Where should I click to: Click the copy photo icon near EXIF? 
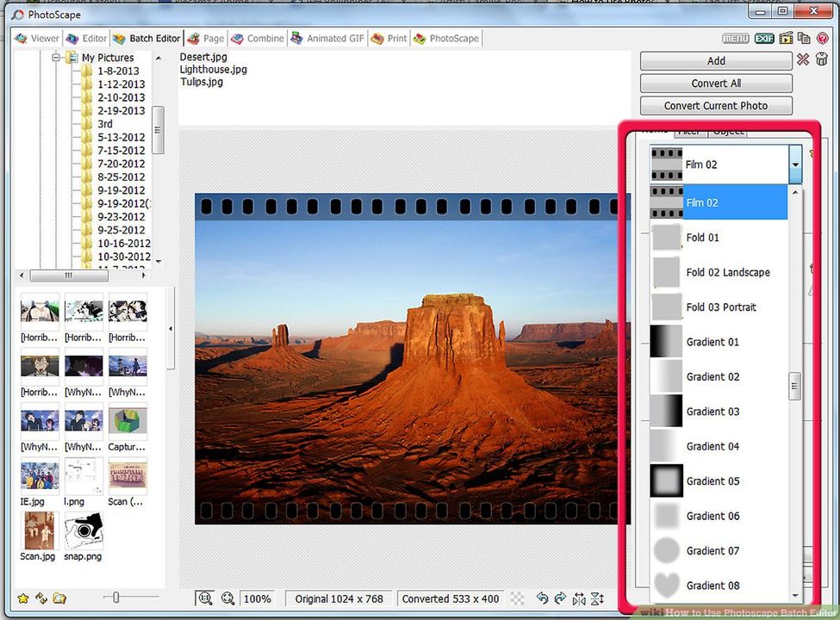coord(802,38)
